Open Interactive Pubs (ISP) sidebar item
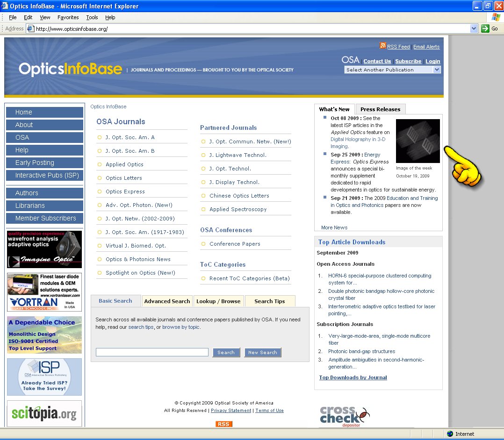Screen dimensions: 504x440 [45, 175]
